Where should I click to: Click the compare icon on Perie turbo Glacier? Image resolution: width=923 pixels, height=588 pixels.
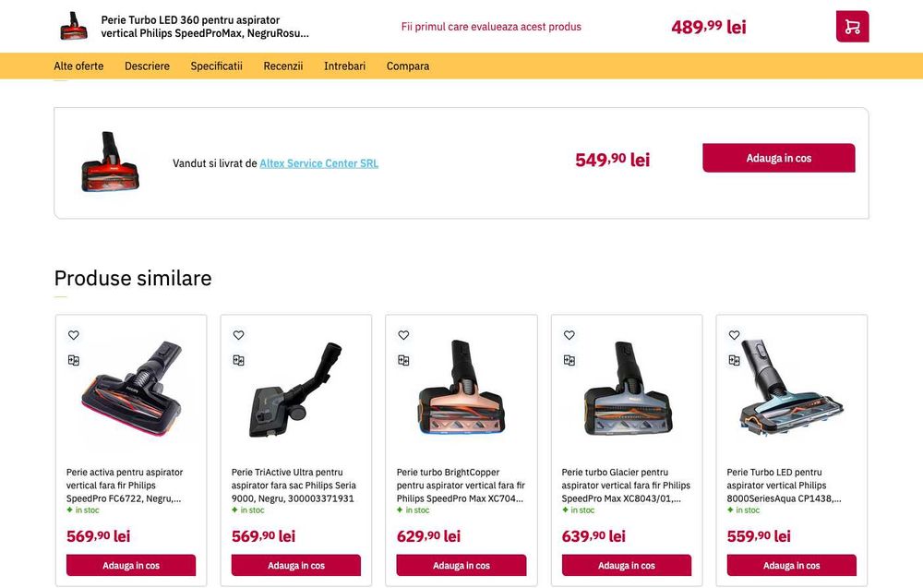569,360
